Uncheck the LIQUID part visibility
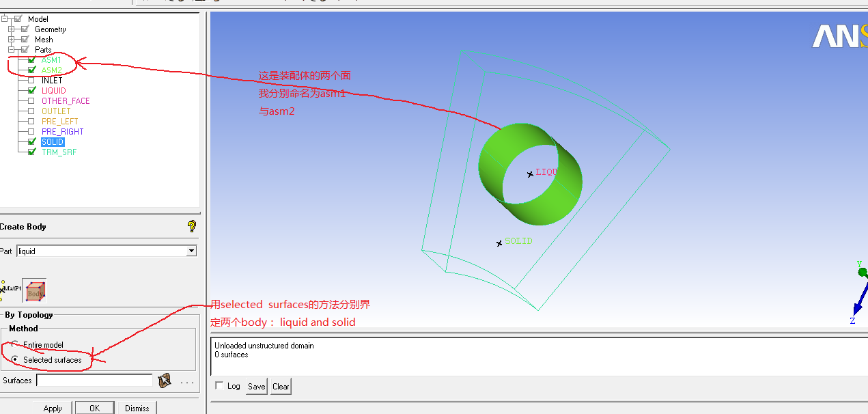The image size is (868, 414). [31, 91]
